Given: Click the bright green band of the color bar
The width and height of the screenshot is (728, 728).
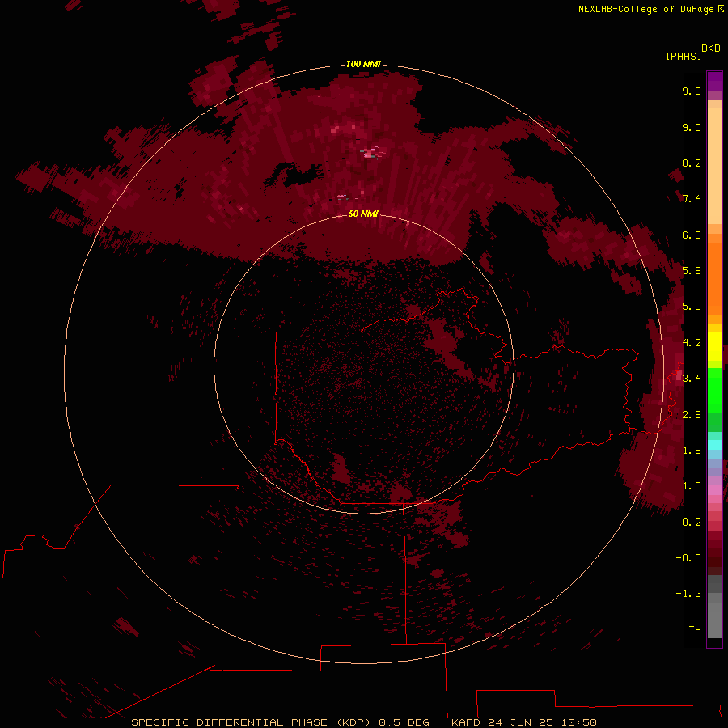Looking at the screenshot, I should click(714, 391).
